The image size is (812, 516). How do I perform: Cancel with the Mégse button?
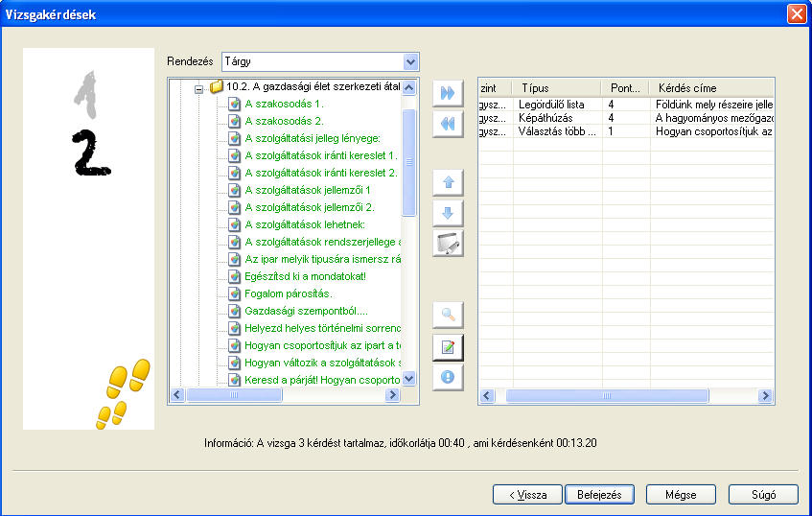coord(681,495)
